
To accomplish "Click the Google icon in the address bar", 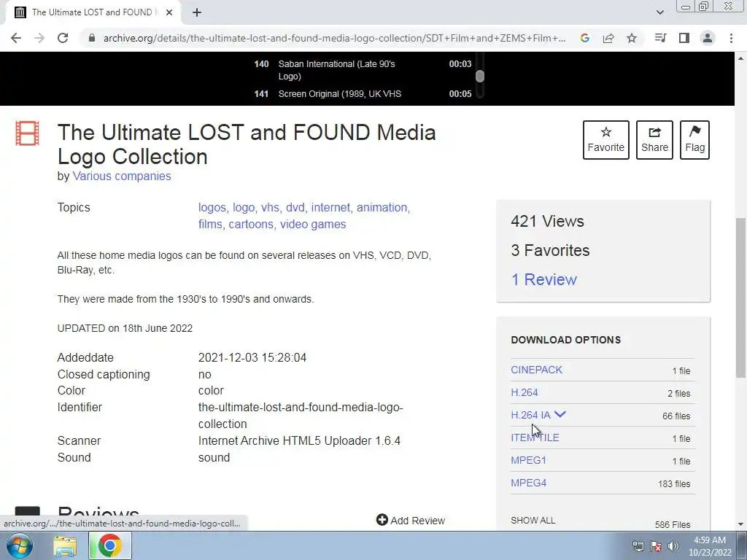I will [585, 38].
